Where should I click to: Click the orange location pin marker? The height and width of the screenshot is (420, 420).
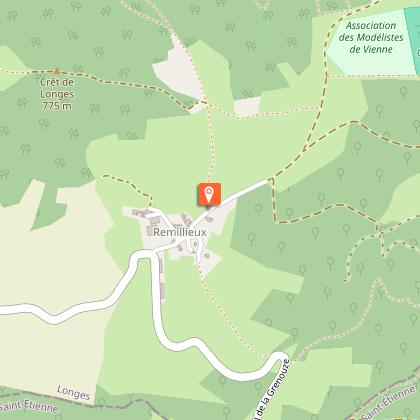click(x=209, y=194)
